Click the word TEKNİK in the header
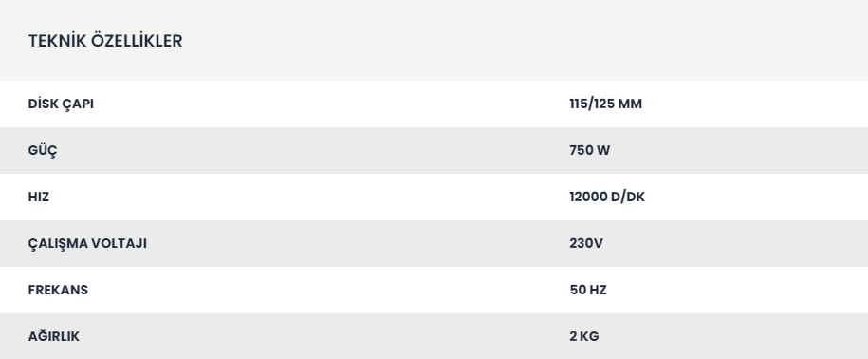Image resolution: width=868 pixels, height=359 pixels. 58,41
